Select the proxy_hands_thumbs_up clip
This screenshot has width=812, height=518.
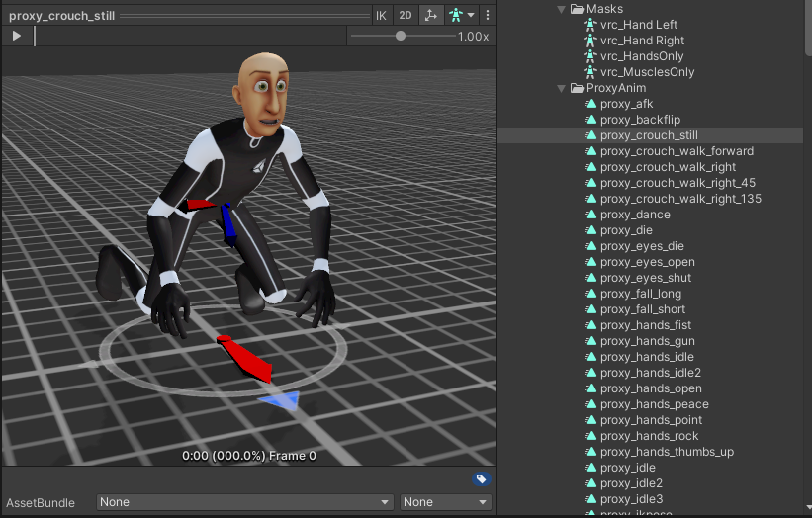667,452
